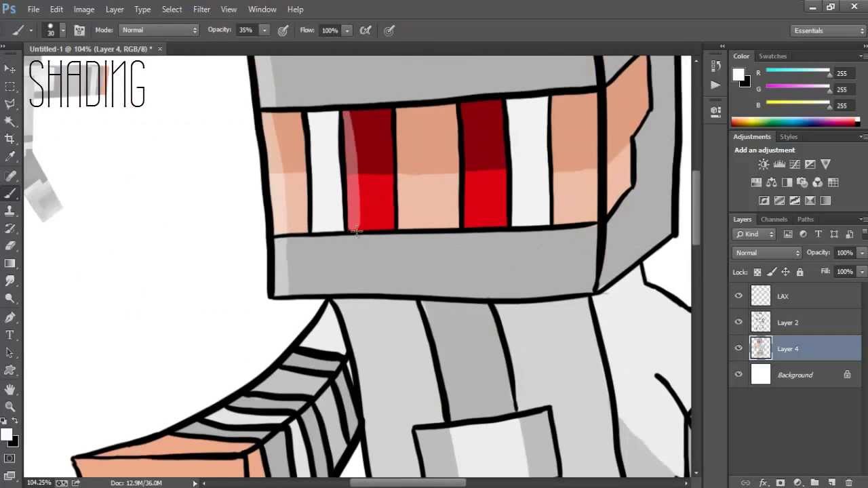868x488 pixels.
Task: Select the Rectangular Marquee tool
Action: [x=10, y=86]
